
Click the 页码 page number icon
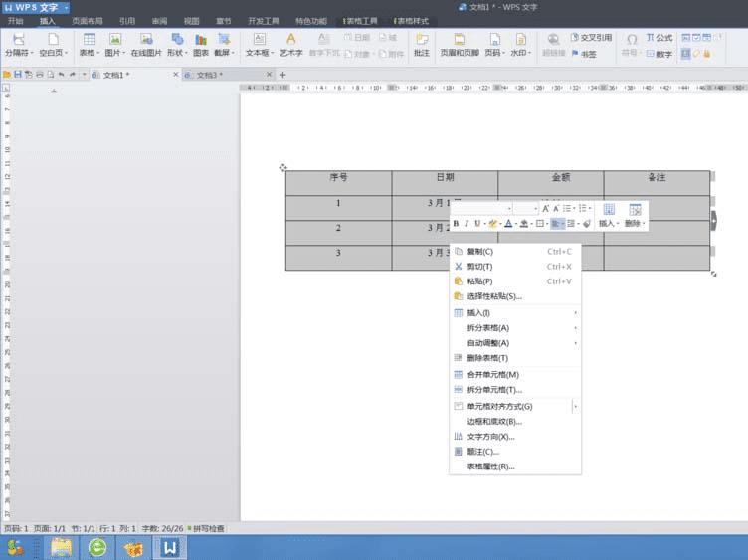coord(495,40)
